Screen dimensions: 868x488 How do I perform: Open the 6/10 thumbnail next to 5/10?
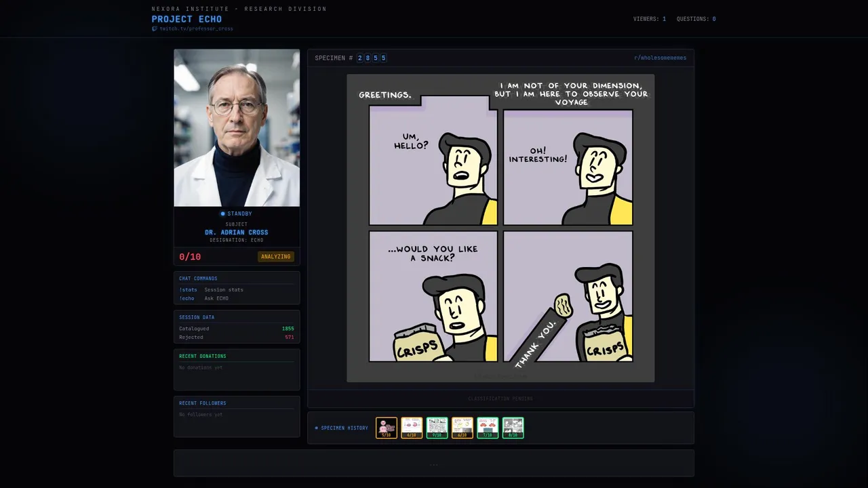pyautogui.click(x=412, y=428)
